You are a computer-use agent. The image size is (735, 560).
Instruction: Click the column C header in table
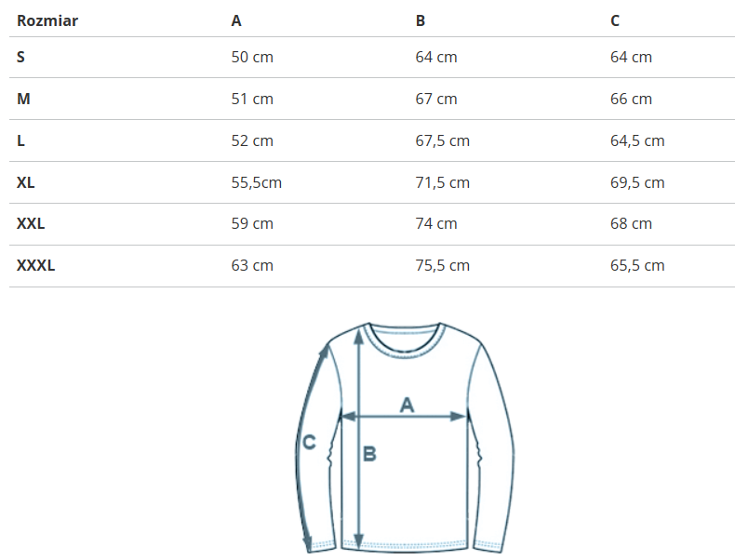(x=615, y=20)
